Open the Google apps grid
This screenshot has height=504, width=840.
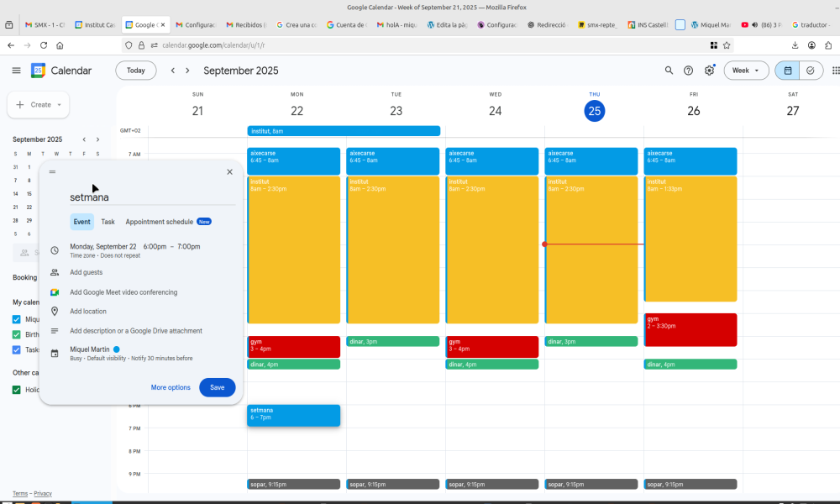(835, 71)
